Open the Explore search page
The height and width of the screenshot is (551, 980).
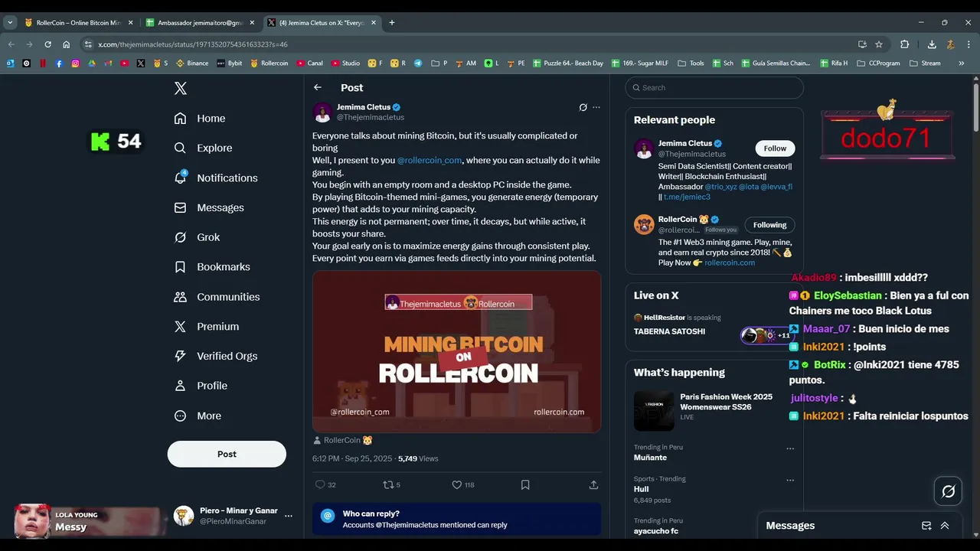click(x=203, y=148)
